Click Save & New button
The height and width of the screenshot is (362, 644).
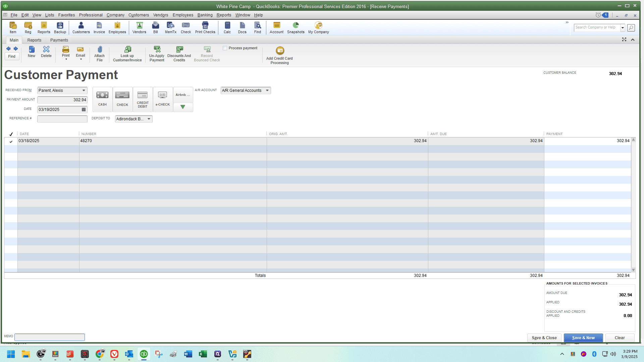point(583,338)
